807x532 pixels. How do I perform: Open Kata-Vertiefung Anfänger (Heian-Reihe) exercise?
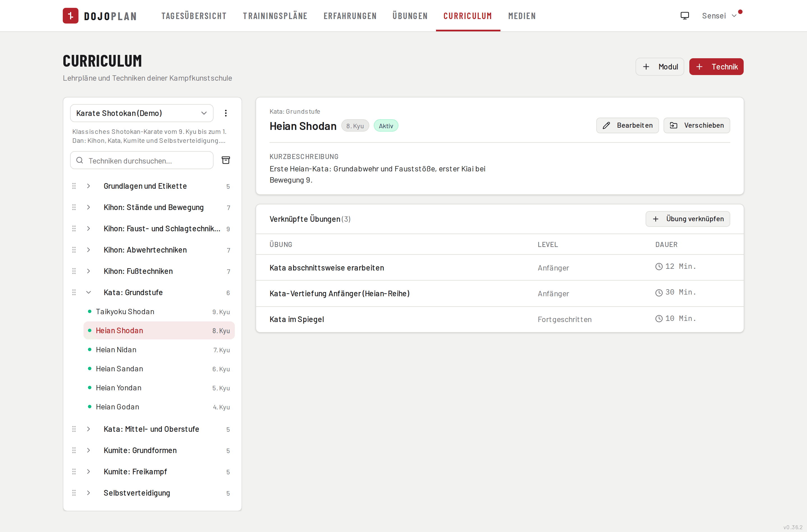click(x=499, y=293)
